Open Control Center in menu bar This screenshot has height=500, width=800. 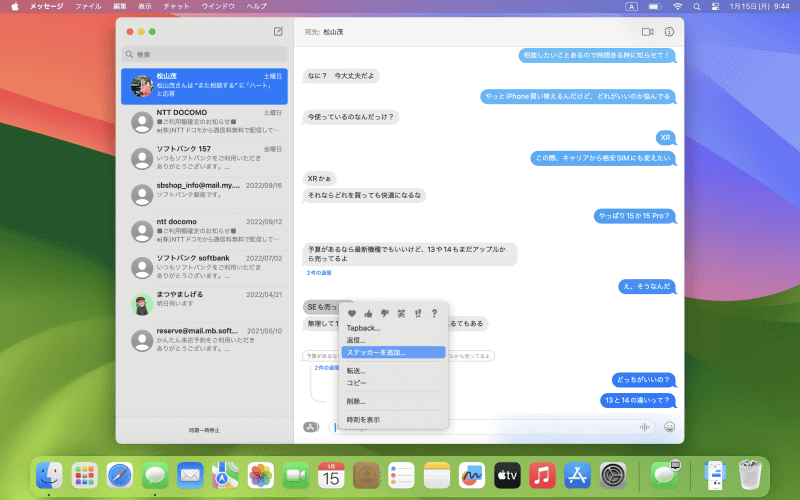(715, 7)
